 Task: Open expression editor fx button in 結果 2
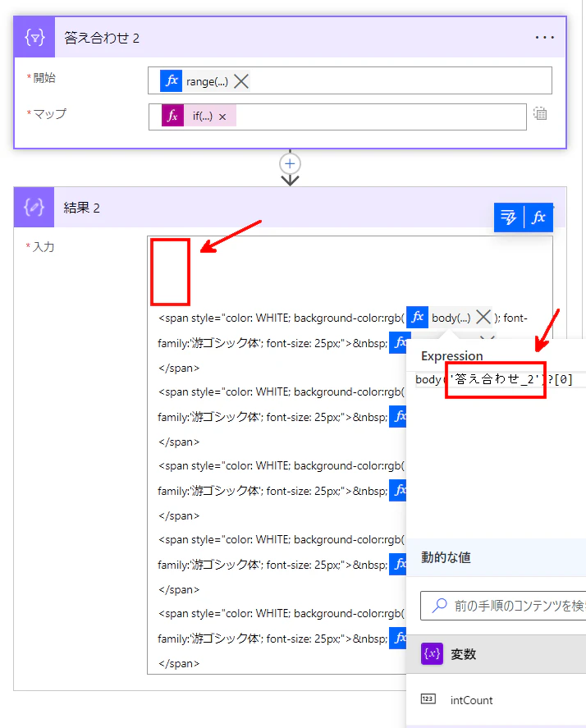tap(538, 217)
